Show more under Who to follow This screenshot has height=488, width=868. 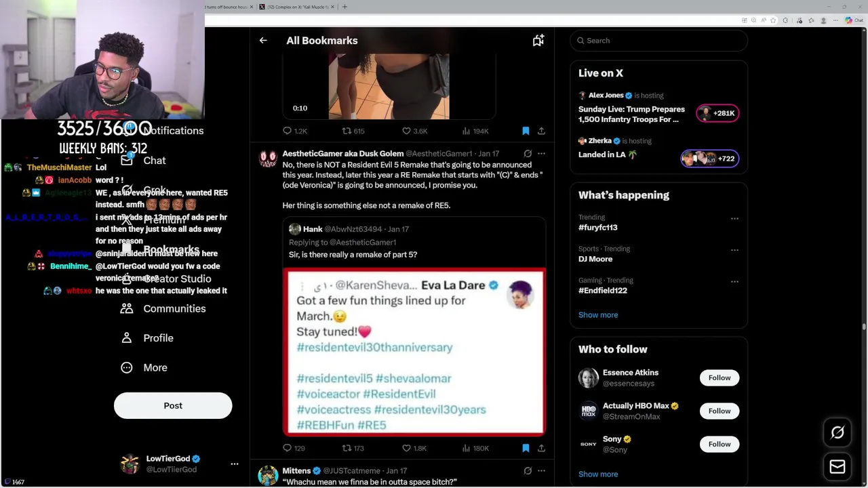click(598, 474)
